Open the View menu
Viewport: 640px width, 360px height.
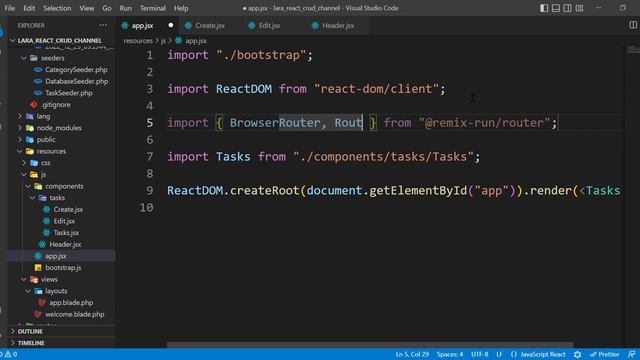click(x=87, y=8)
